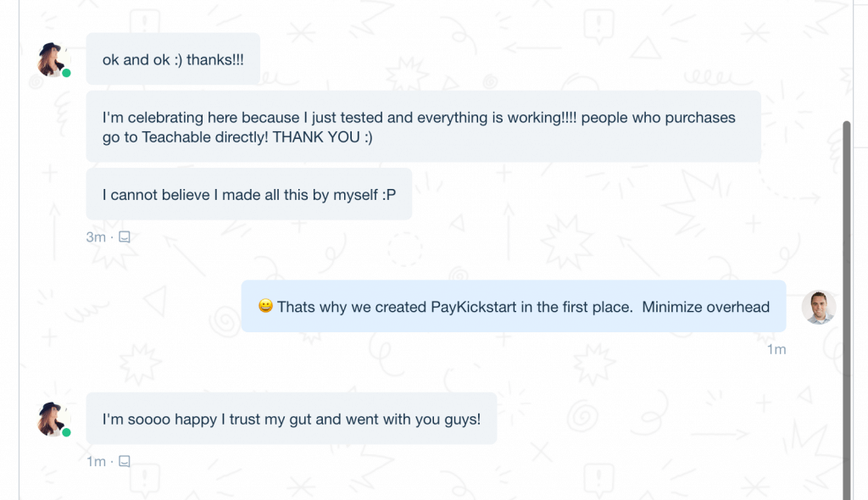
Task: Click 1m timestamp under last customer message
Action: [96, 461]
